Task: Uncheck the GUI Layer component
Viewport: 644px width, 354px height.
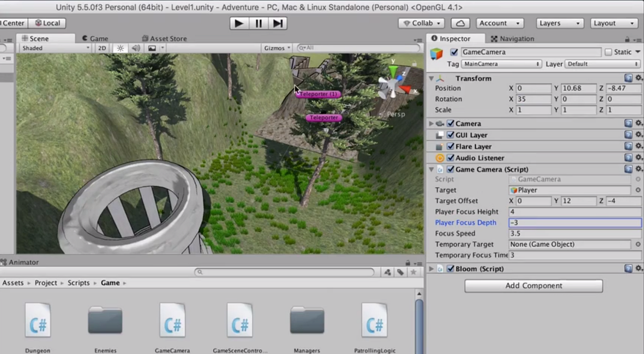Action: [450, 135]
